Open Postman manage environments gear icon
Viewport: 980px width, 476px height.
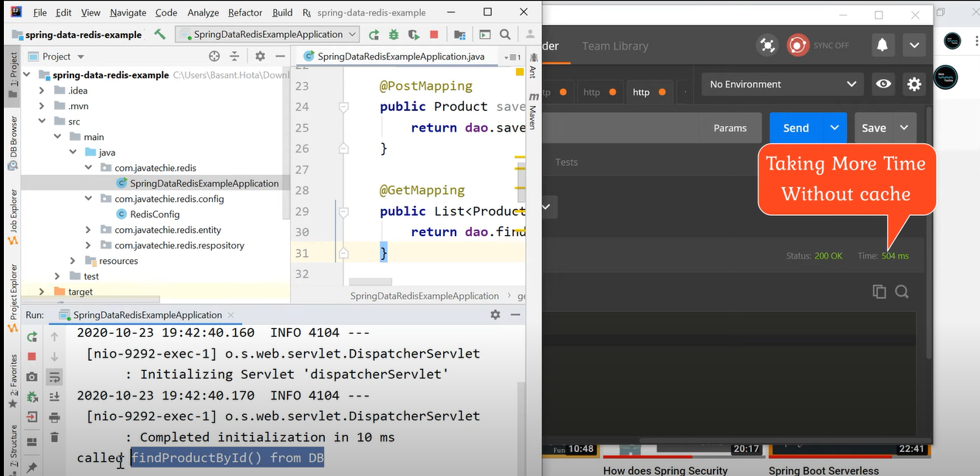914,84
